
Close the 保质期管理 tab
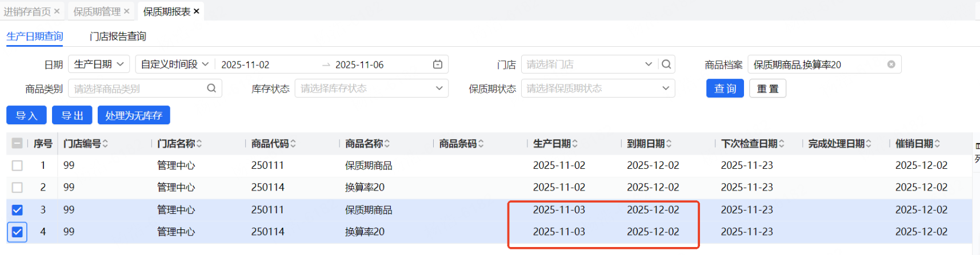coord(127,11)
